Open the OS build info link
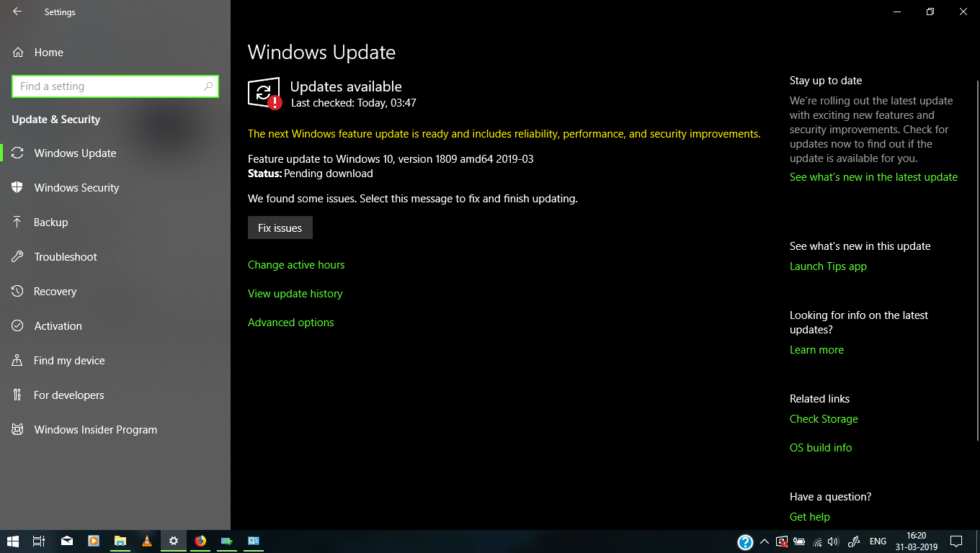980x553 pixels. click(821, 448)
